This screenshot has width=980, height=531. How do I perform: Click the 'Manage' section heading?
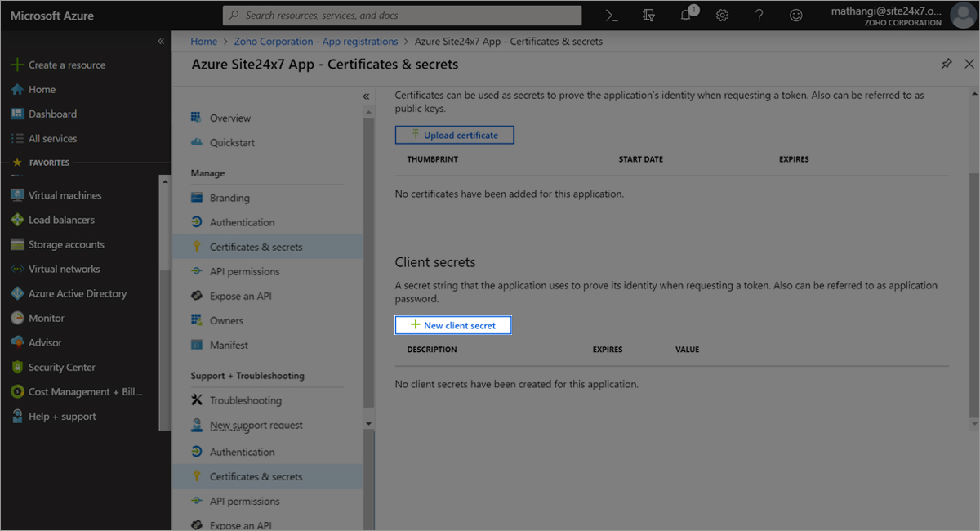[207, 173]
